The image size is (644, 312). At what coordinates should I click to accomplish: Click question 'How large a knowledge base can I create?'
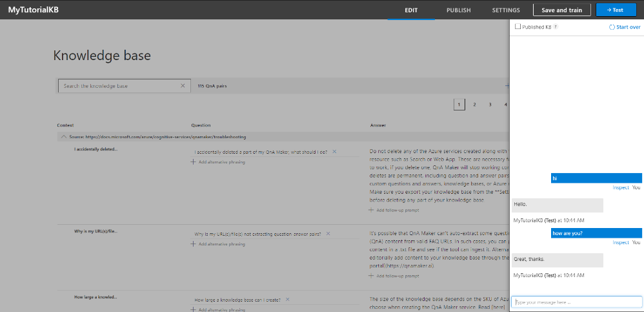pyautogui.click(x=237, y=300)
